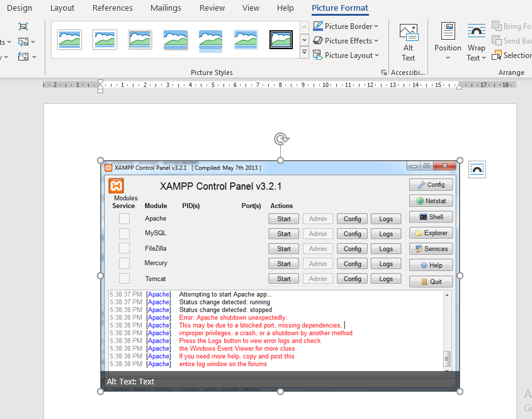
Task: Apply the second picture style thumbnail
Action: [x=105, y=40]
